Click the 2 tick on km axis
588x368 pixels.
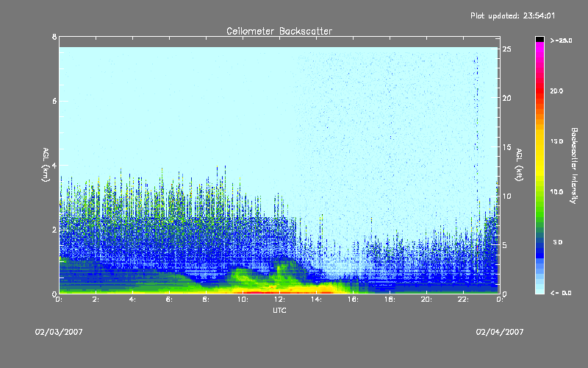pos(54,230)
